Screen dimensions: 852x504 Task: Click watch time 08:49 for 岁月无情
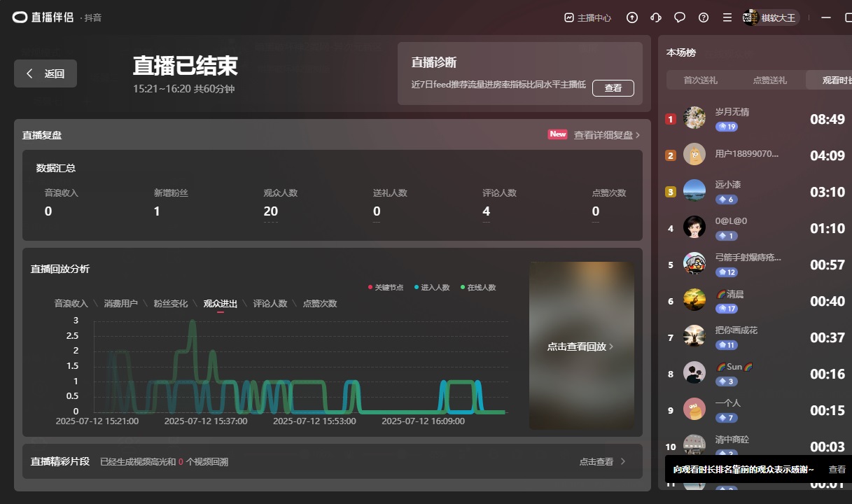tap(827, 120)
